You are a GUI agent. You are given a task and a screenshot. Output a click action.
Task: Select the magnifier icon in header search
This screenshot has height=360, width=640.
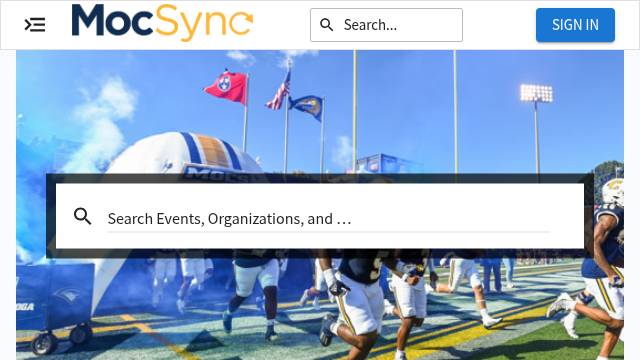pyautogui.click(x=327, y=25)
